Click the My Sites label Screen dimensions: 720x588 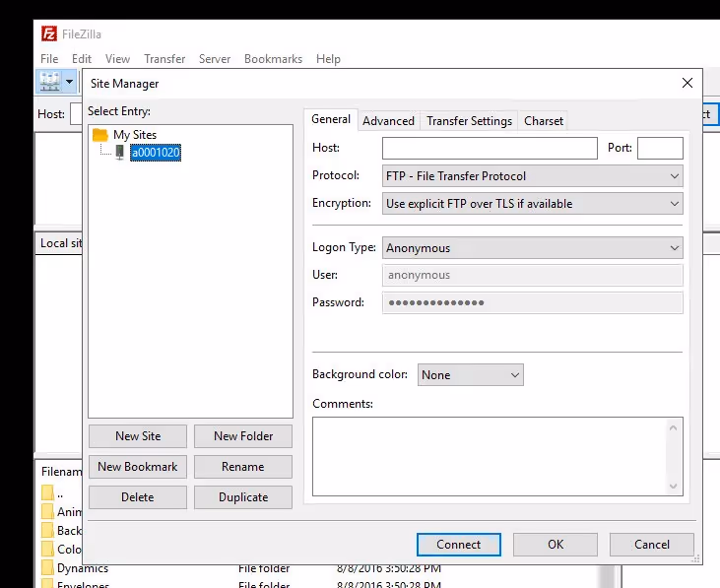(135, 135)
